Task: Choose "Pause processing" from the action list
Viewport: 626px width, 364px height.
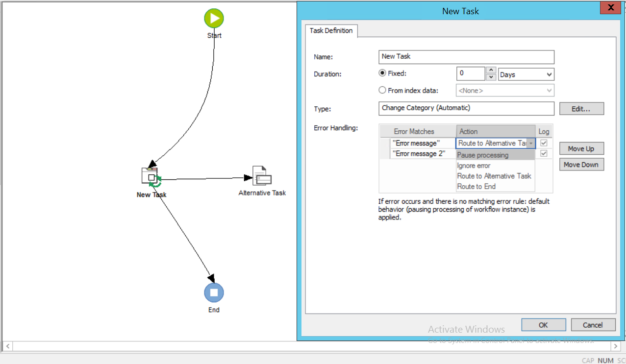Action: [482, 155]
